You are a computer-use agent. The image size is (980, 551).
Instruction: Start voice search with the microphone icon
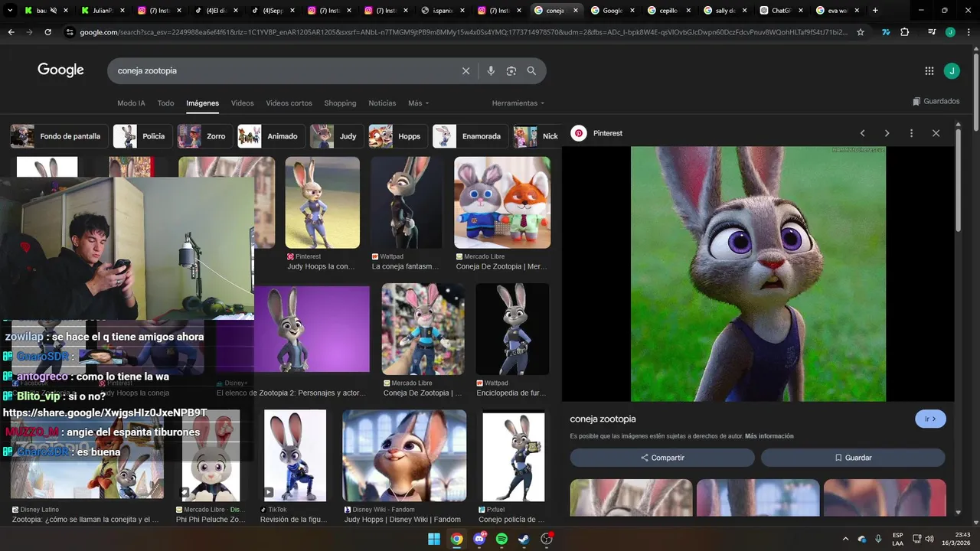click(x=491, y=71)
